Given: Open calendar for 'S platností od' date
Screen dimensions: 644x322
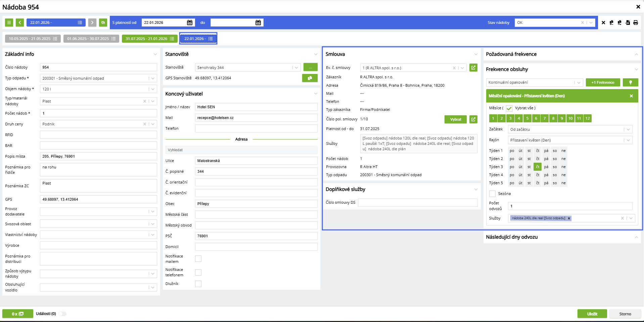Looking at the screenshot, I should tap(190, 23).
